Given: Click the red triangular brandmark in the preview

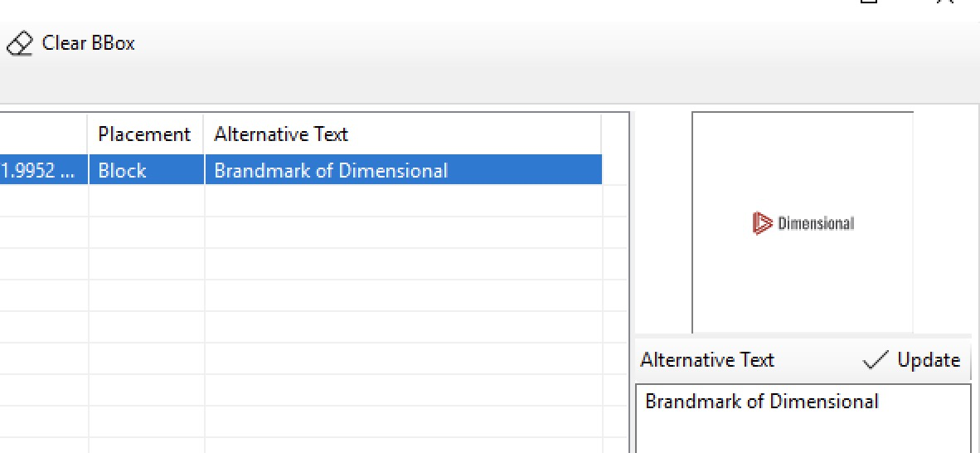Looking at the screenshot, I should 762,223.
